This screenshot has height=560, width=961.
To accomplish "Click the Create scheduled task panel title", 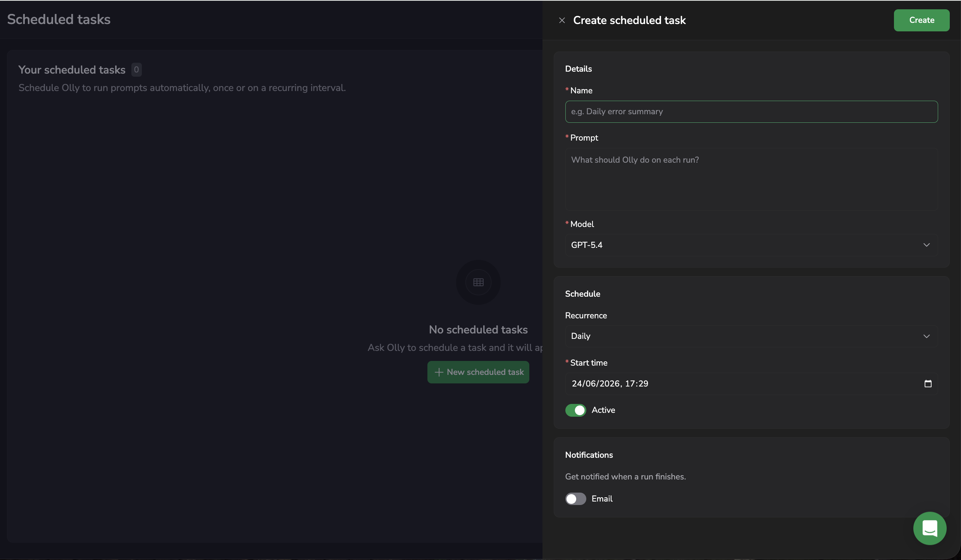I will pos(629,20).
